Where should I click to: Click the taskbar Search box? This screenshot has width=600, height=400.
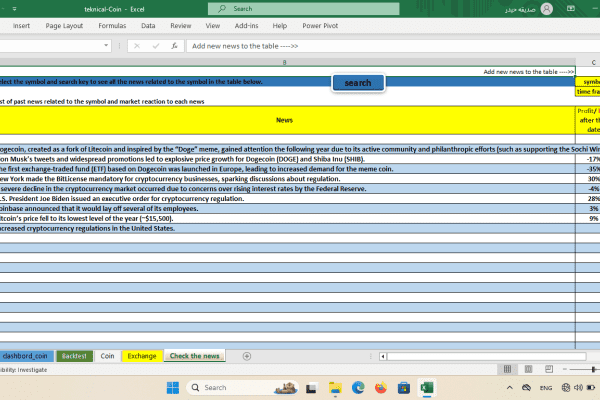(243, 388)
